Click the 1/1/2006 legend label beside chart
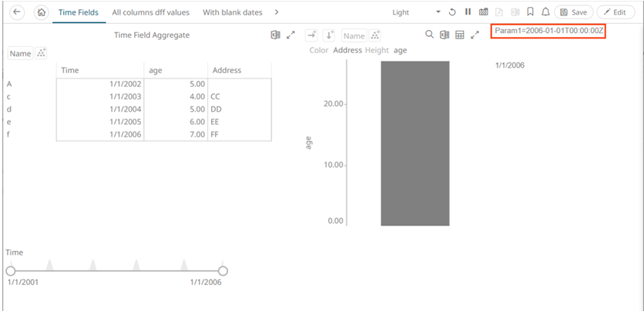Viewport: 644px width, 311px height. click(510, 65)
